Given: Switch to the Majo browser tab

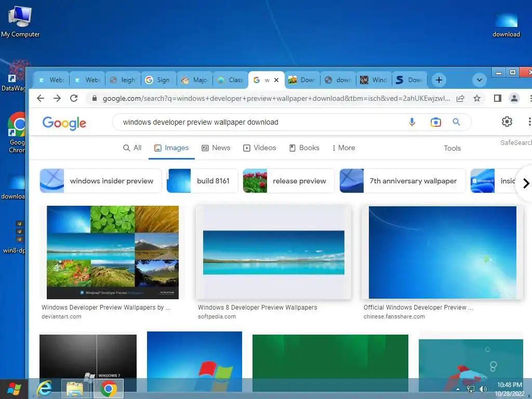Looking at the screenshot, I should [195, 80].
